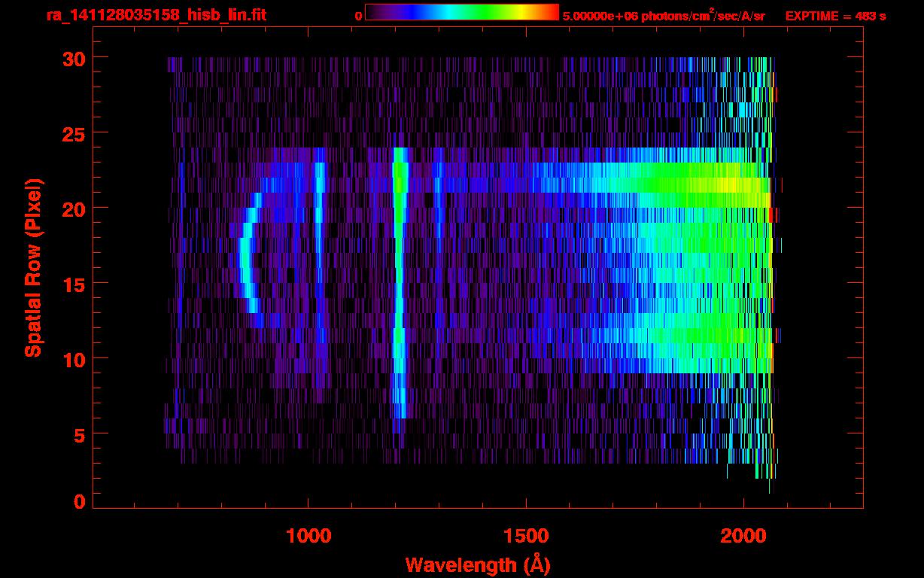This screenshot has width=924, height=578.
Task: Click the bright vertical line near 1216 Å
Action: pyautogui.click(x=400, y=282)
